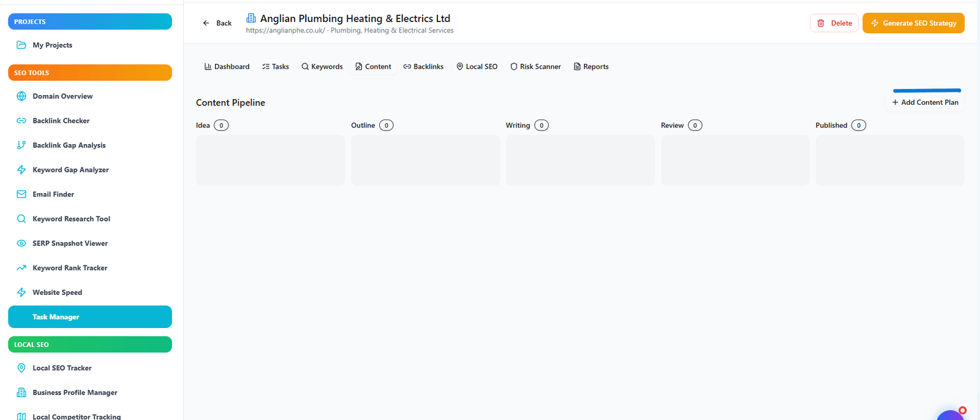Go Back to the projects list
Image resolution: width=980 pixels, height=420 pixels.
tap(217, 23)
